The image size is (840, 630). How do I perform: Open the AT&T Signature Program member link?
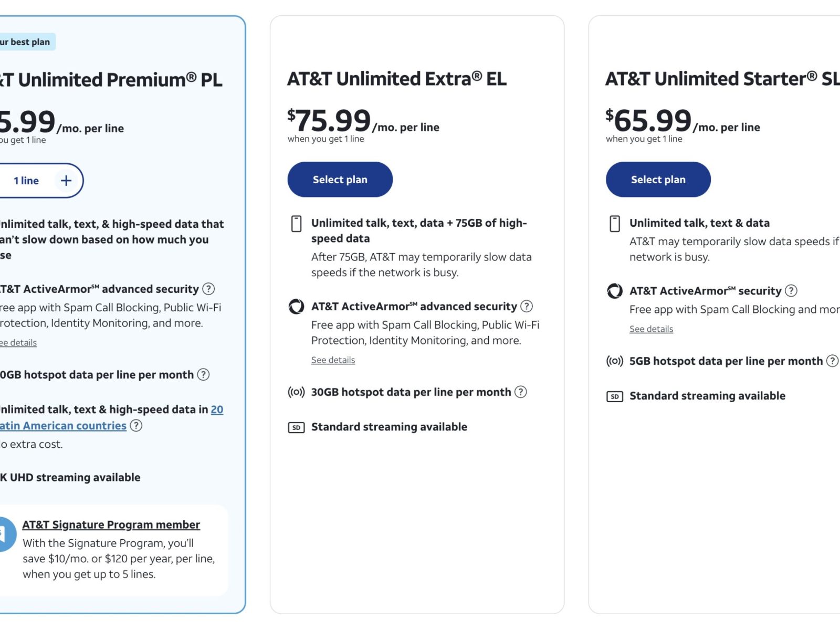(111, 524)
